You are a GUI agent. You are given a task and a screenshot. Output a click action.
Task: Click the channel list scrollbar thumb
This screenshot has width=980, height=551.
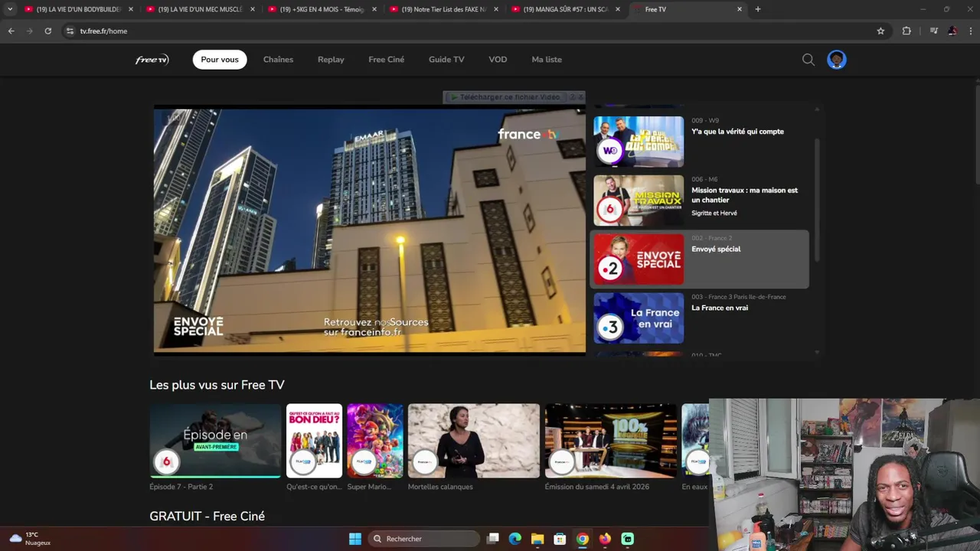pos(817,199)
